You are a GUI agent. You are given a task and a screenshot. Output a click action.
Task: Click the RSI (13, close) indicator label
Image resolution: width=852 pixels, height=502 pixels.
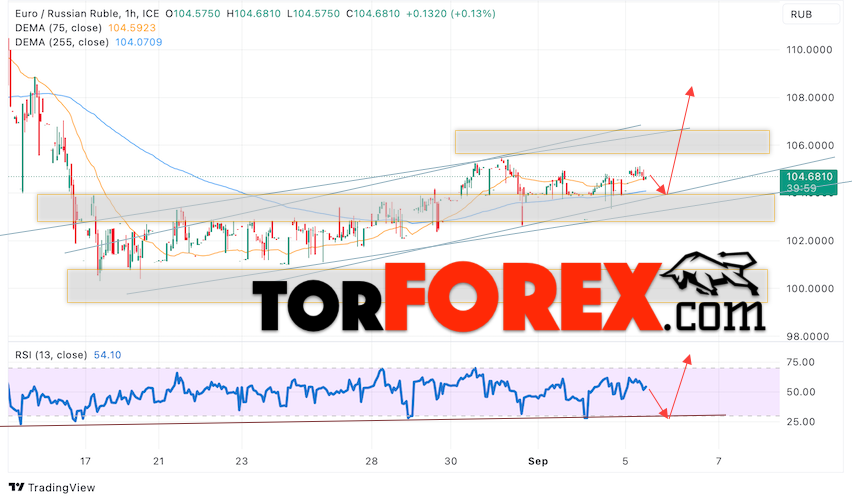(x=51, y=355)
